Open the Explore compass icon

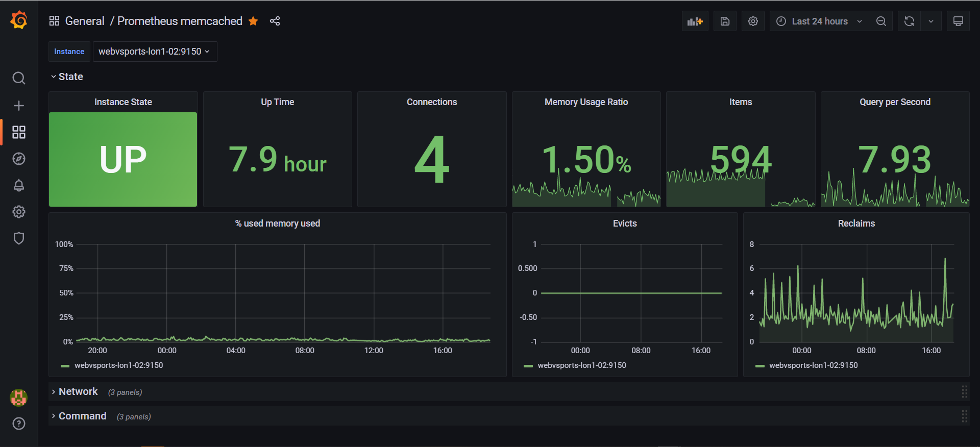click(19, 159)
